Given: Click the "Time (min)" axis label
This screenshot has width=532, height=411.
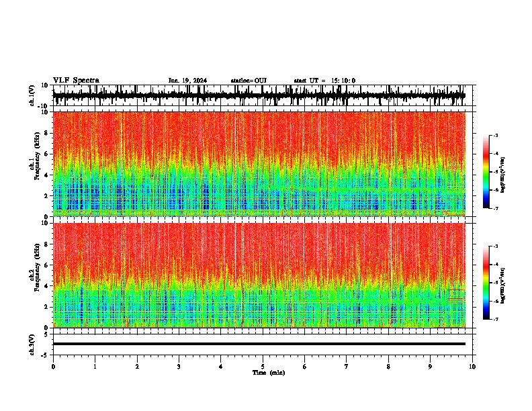Looking at the screenshot, I should coord(269,373).
